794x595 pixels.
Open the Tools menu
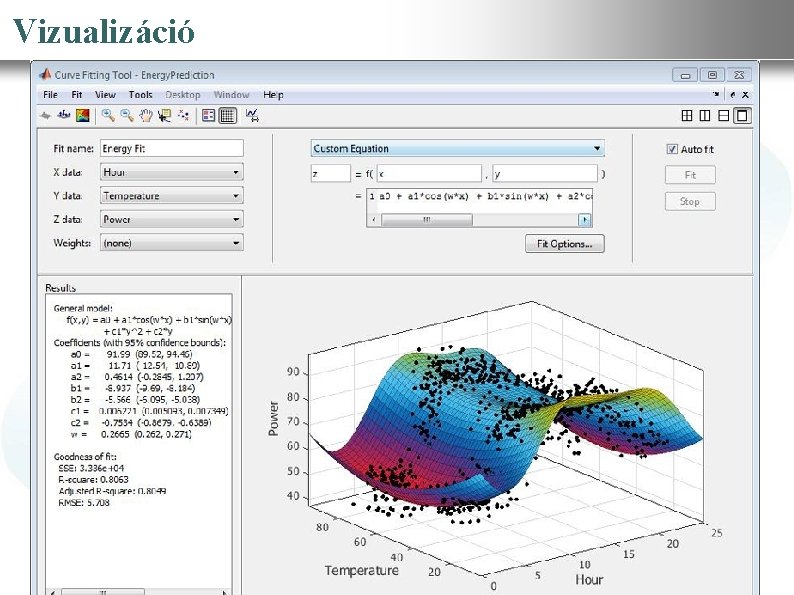(140, 95)
